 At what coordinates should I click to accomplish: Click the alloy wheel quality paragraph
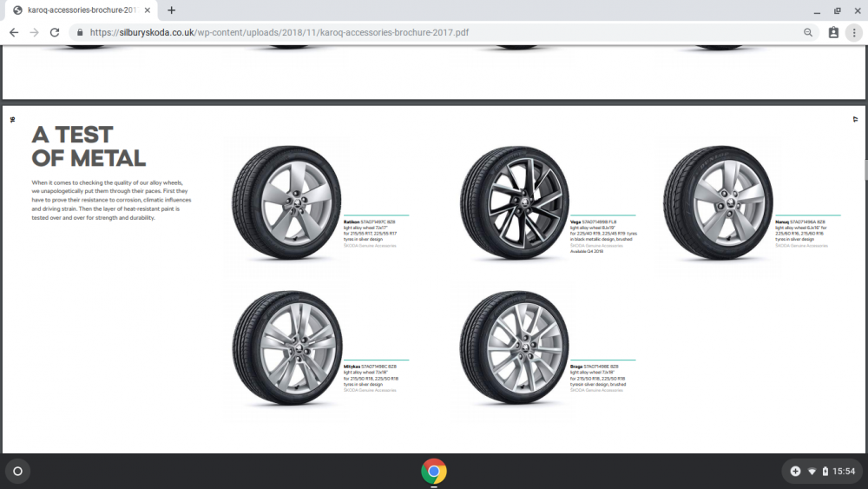coord(111,200)
